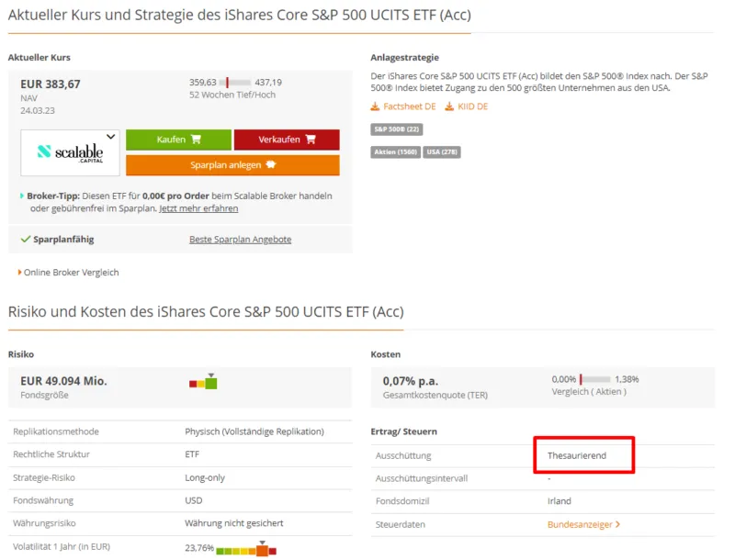
Task: Follow the Jetzt mehr erfahren link
Action: (198, 208)
